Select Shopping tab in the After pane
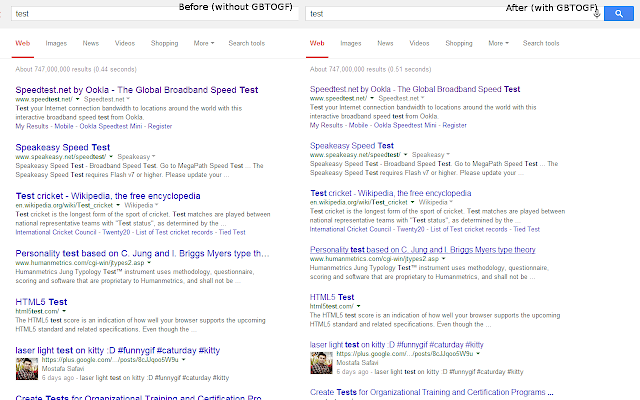This screenshot has width=640, height=400. (x=459, y=43)
